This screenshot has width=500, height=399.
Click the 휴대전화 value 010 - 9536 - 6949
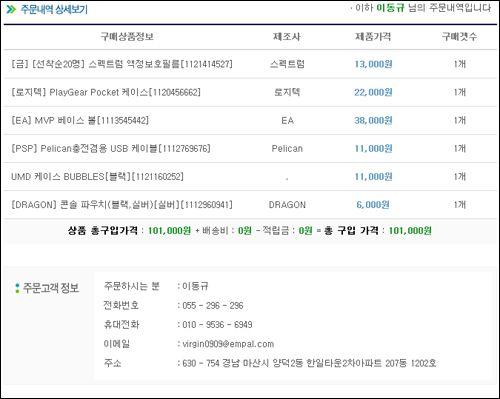coord(217,324)
